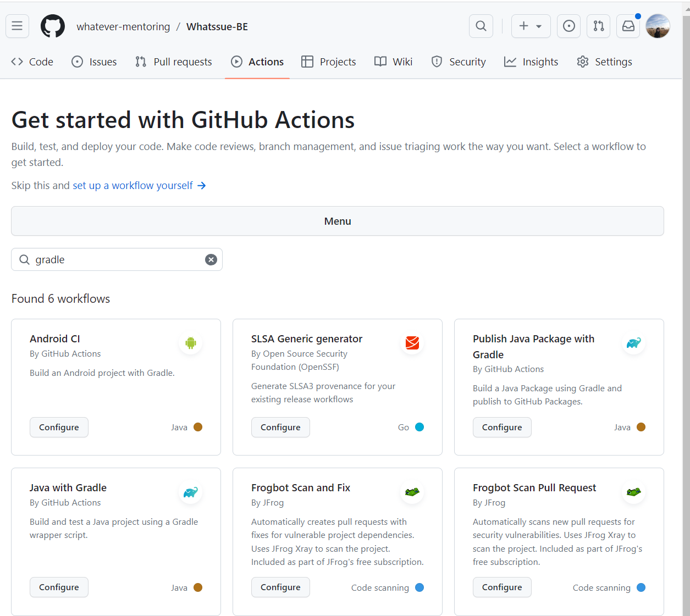Open the create new plus dropdown

click(x=531, y=26)
